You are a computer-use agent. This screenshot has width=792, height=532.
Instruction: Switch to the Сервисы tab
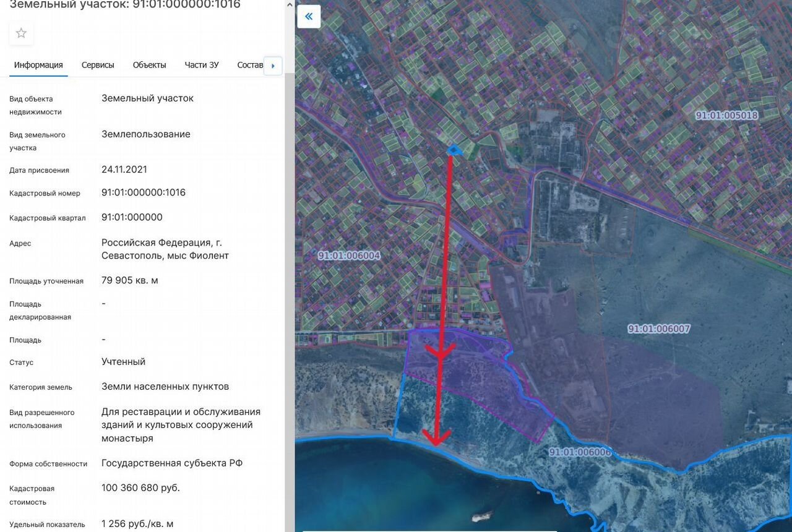98,65
